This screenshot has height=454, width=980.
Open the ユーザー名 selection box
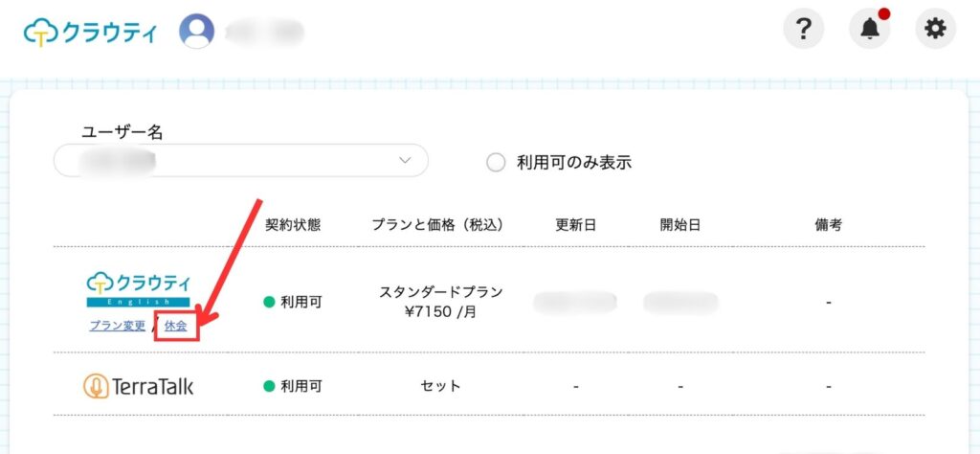coord(240,161)
